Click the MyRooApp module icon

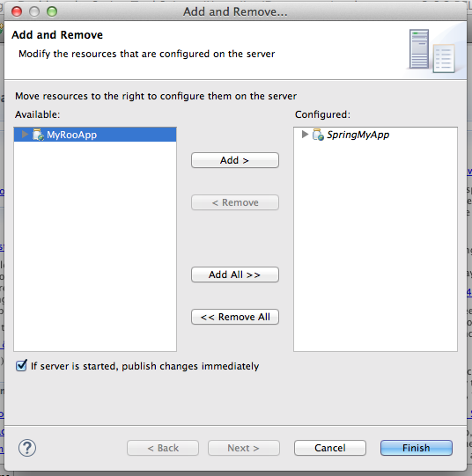(x=38, y=135)
